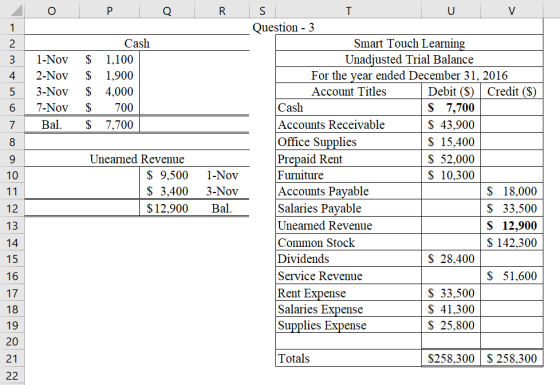Screen dimensions: 560x385
Task: Click the $142,300 credit amount
Action: coord(512,243)
